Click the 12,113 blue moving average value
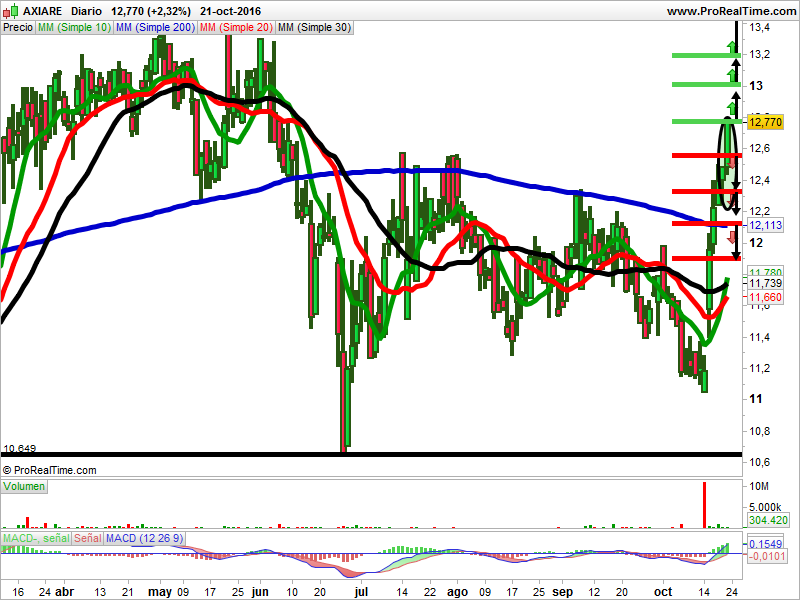 click(765, 225)
